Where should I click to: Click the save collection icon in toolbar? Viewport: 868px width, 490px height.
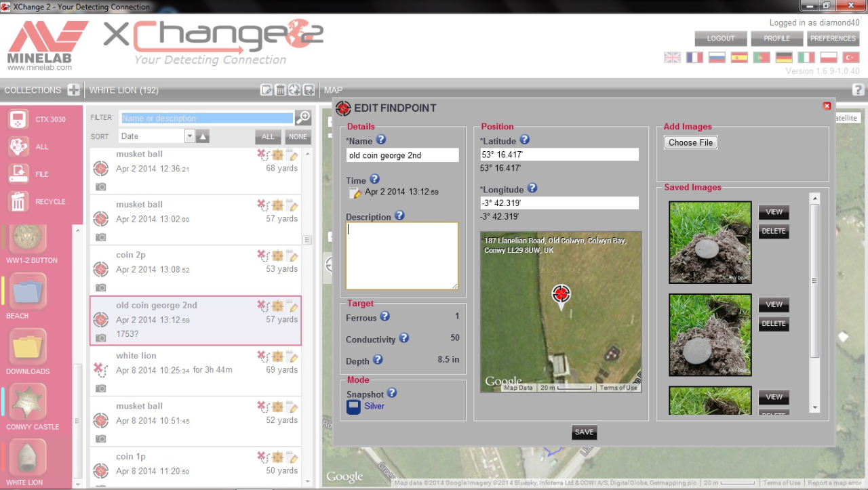[309, 89]
